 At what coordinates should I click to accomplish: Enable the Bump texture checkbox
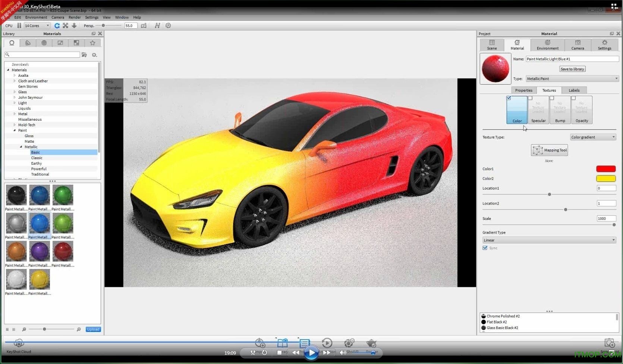[552, 98]
